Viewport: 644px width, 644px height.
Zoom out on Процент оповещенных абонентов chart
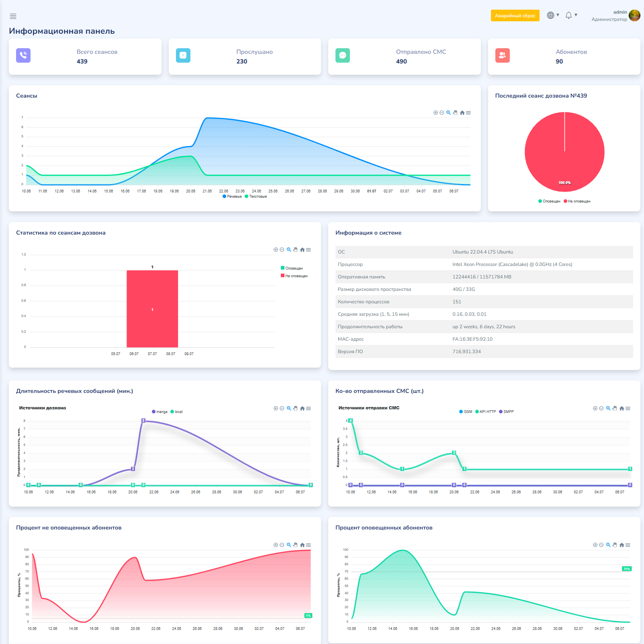pyautogui.click(x=601, y=545)
